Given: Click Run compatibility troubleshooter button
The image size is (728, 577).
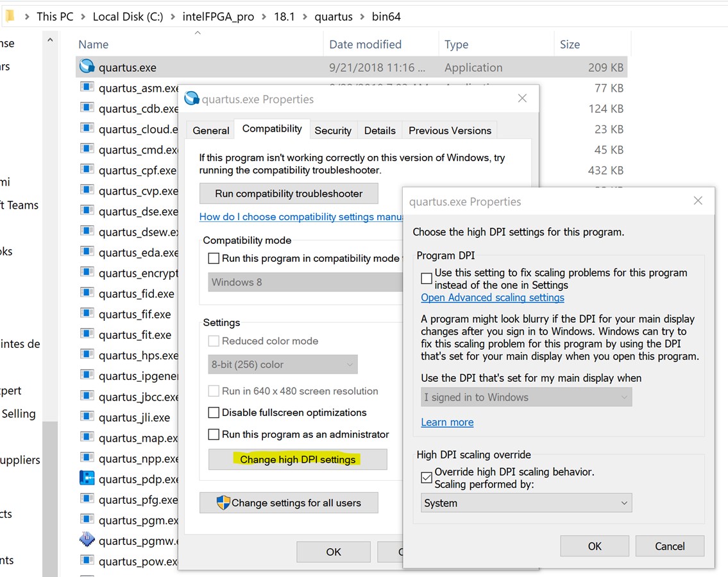Looking at the screenshot, I should (x=289, y=194).
